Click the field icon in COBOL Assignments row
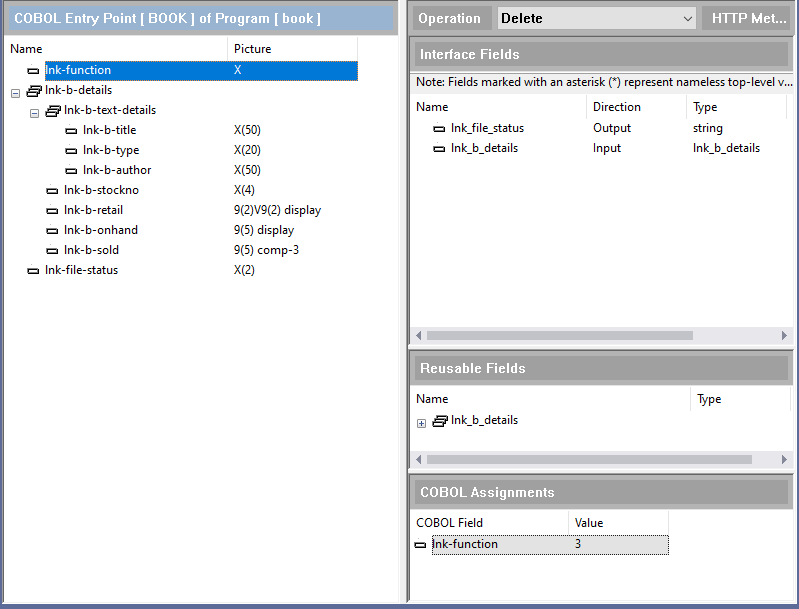The image size is (799, 609). [x=420, y=545]
